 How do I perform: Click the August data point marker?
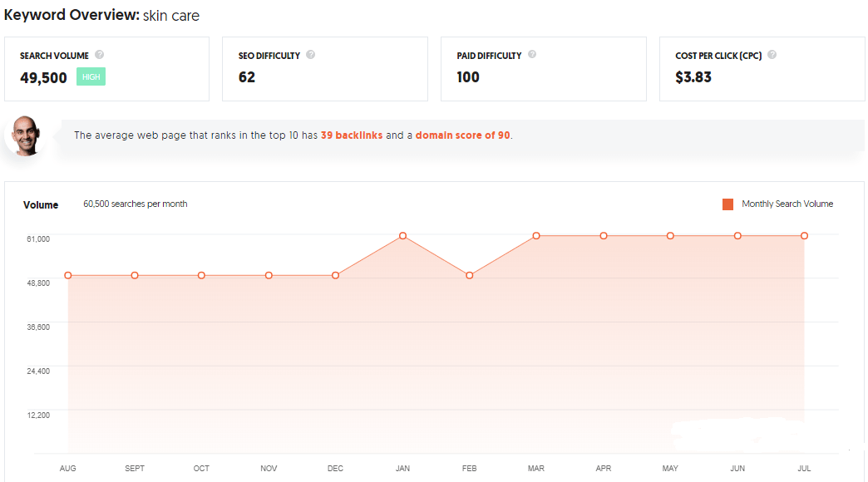[x=68, y=275]
